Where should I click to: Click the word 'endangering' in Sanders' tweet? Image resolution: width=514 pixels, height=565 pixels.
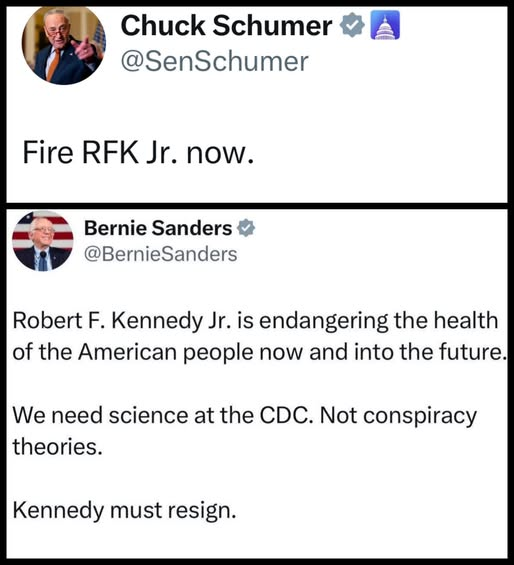(324, 321)
